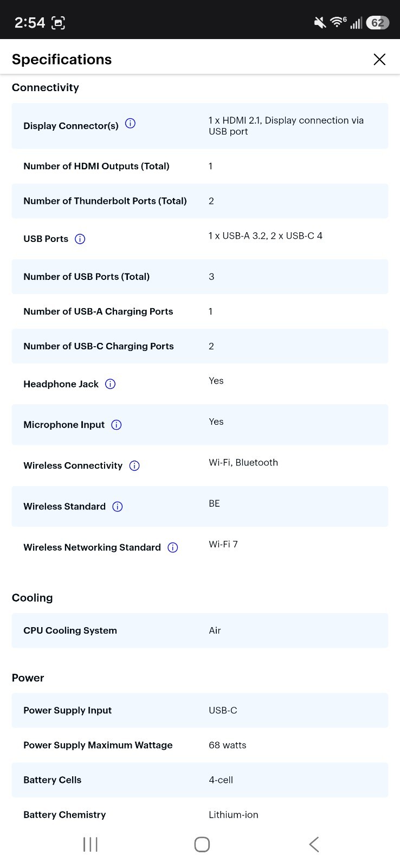Tap the Cooling section heading

point(33,598)
